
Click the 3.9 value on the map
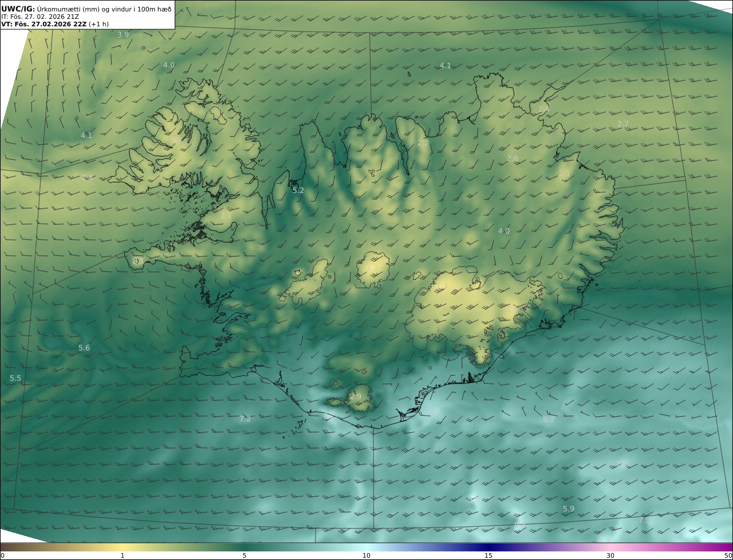tap(123, 35)
